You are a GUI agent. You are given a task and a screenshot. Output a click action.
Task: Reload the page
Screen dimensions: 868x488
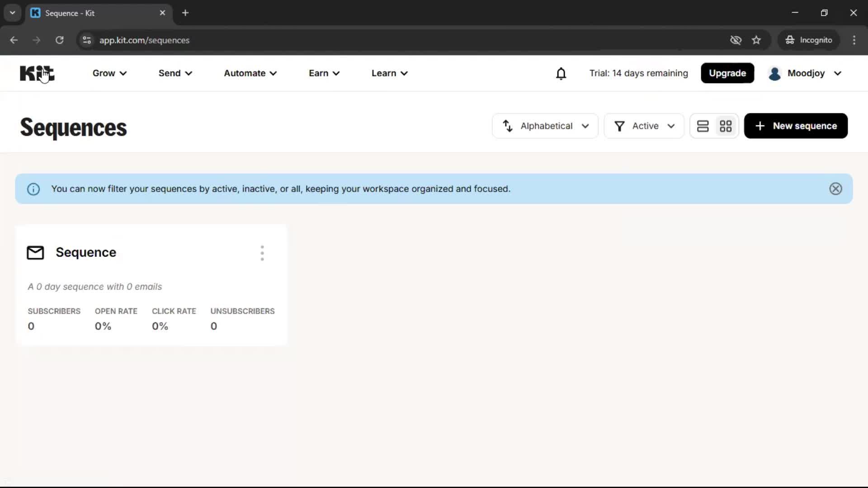click(59, 40)
